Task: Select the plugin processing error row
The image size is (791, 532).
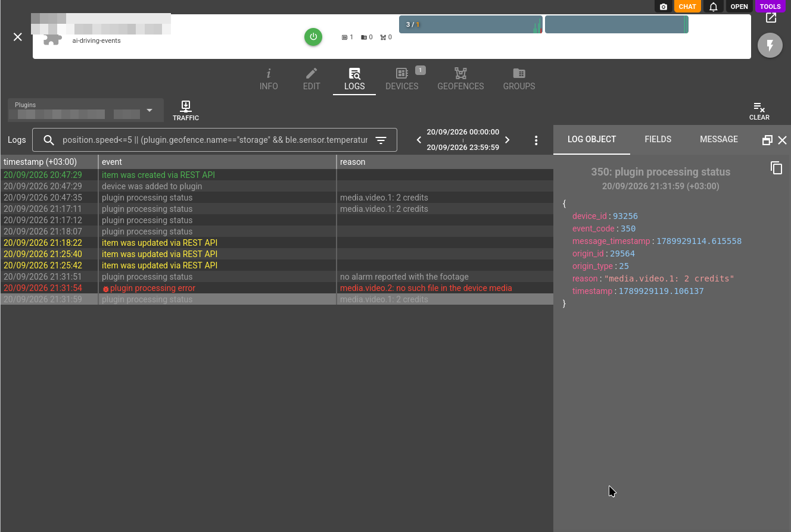Action: point(277,288)
